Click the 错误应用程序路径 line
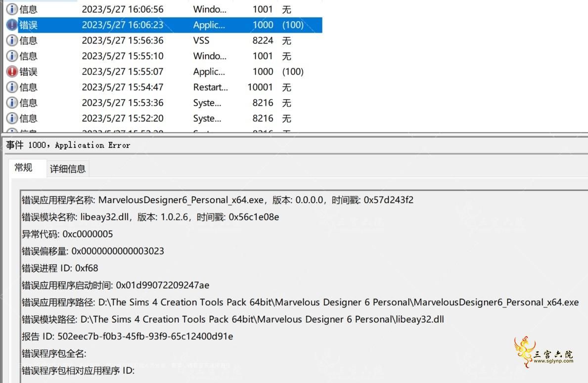 [x=300, y=302]
